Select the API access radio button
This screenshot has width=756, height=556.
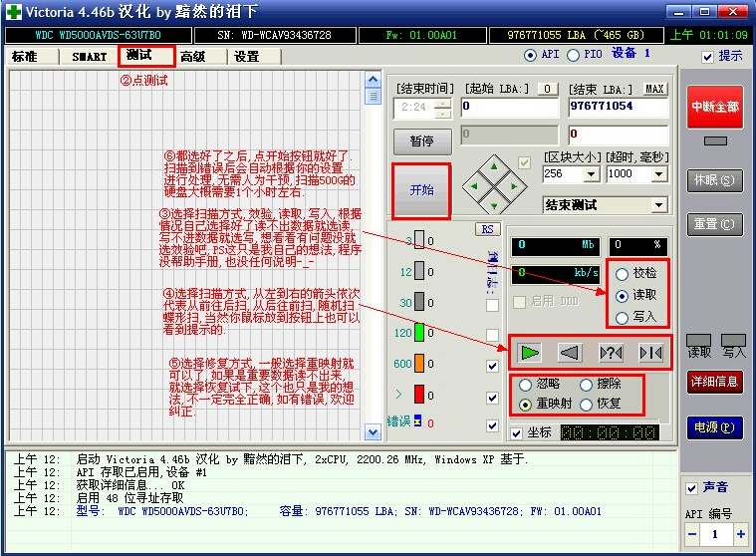tap(530, 55)
